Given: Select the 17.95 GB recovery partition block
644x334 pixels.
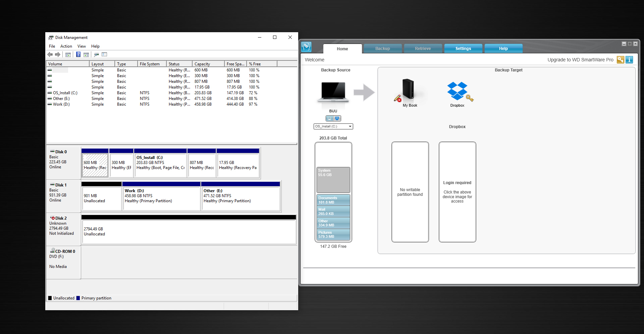Looking at the screenshot, I should coord(238,163).
